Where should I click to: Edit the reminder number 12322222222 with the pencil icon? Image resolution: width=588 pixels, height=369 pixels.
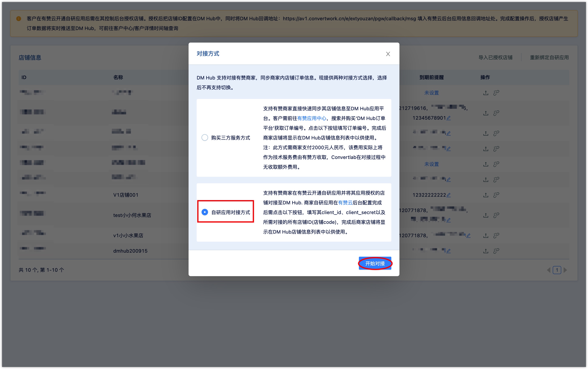[x=449, y=195]
